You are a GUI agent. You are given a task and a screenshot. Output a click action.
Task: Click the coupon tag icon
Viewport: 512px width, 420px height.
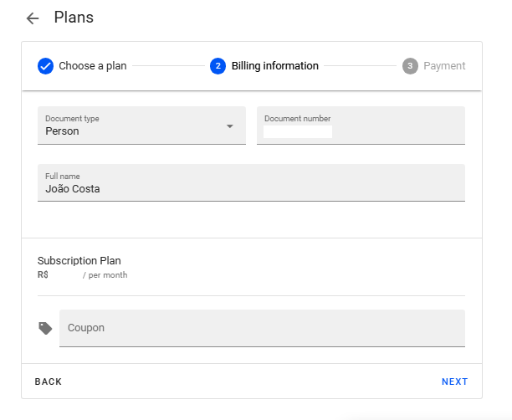click(x=45, y=328)
